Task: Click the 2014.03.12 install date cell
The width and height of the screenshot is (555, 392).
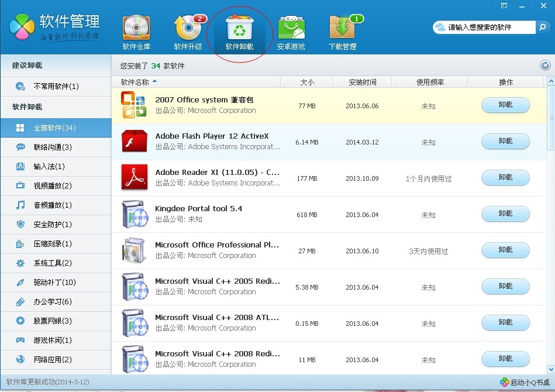Action: (362, 142)
